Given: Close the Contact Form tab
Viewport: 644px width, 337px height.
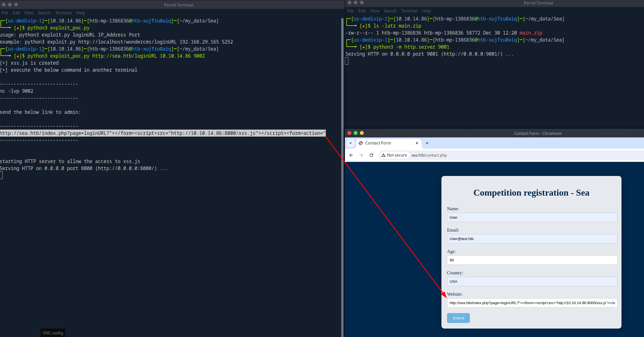Looking at the screenshot, I should (417, 143).
